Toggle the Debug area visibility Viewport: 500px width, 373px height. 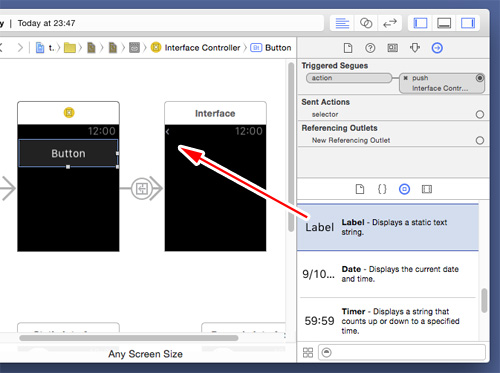click(444, 23)
